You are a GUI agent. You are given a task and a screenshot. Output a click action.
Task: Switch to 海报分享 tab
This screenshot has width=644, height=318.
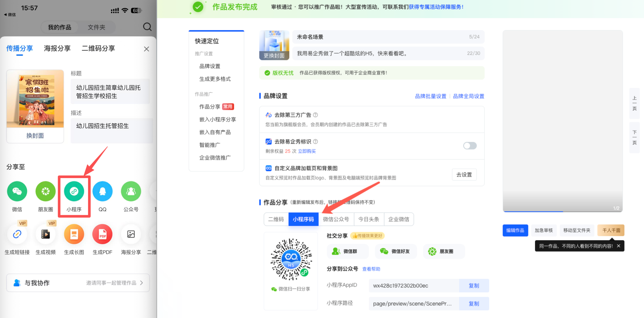pyautogui.click(x=57, y=48)
